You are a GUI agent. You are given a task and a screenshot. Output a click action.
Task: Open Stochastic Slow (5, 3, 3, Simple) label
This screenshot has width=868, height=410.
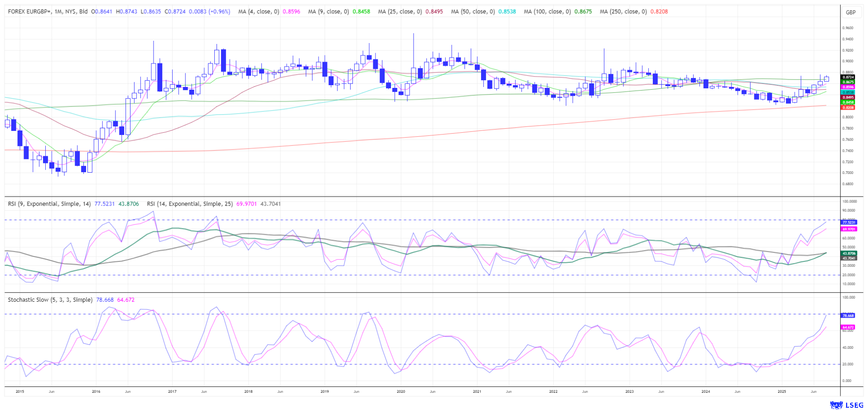[50, 300]
